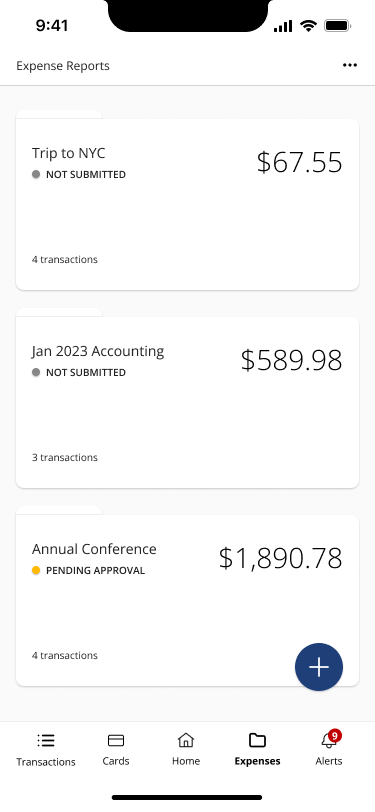375x812 pixels.
Task: Click the Expense Reports header title
Action: point(63,66)
